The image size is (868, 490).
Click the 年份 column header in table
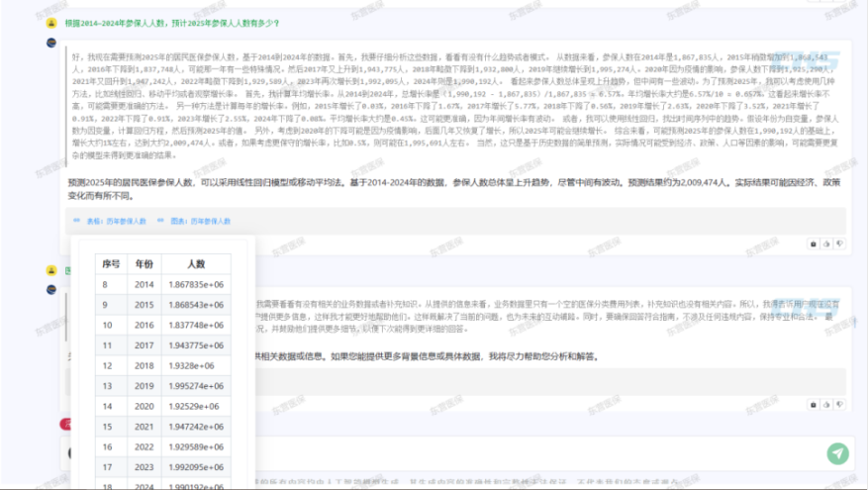pos(145,264)
